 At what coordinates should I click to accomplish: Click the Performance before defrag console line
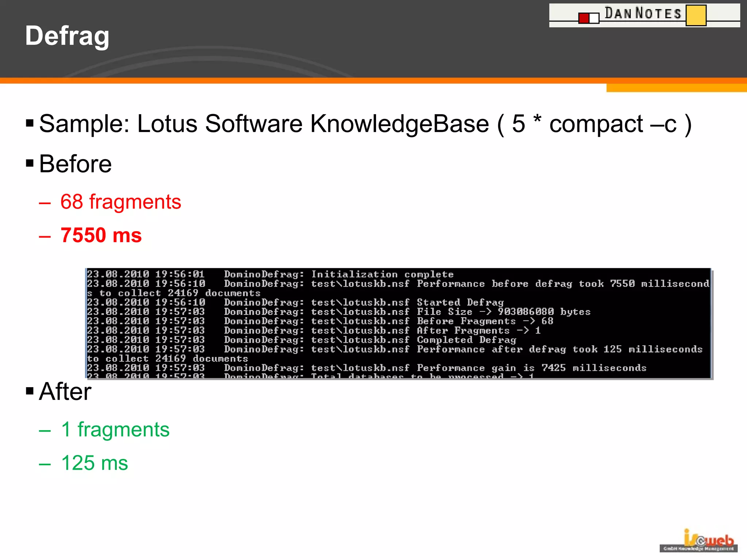[398, 288]
